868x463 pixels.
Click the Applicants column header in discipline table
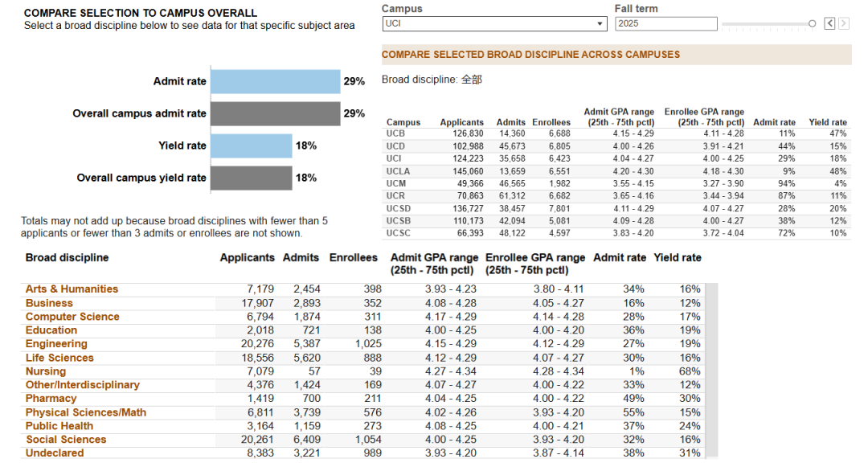pos(247,257)
